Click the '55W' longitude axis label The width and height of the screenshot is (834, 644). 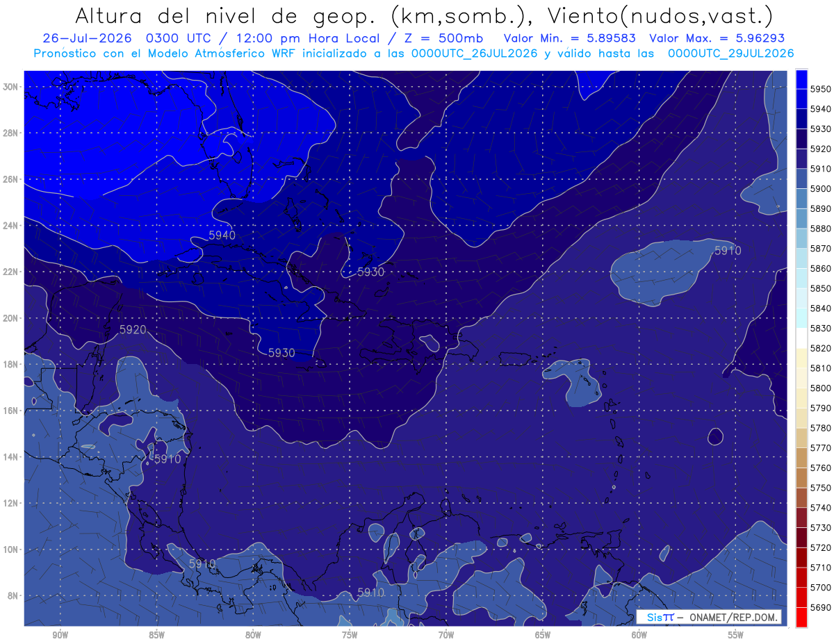[736, 636]
